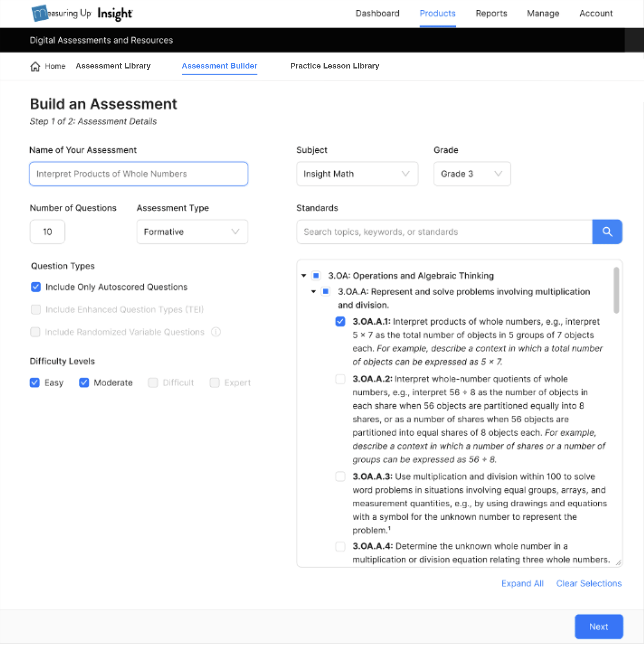Click '3.OA: Operations and Algebraic Thinking' label
The image size is (644, 645).
coord(411,276)
